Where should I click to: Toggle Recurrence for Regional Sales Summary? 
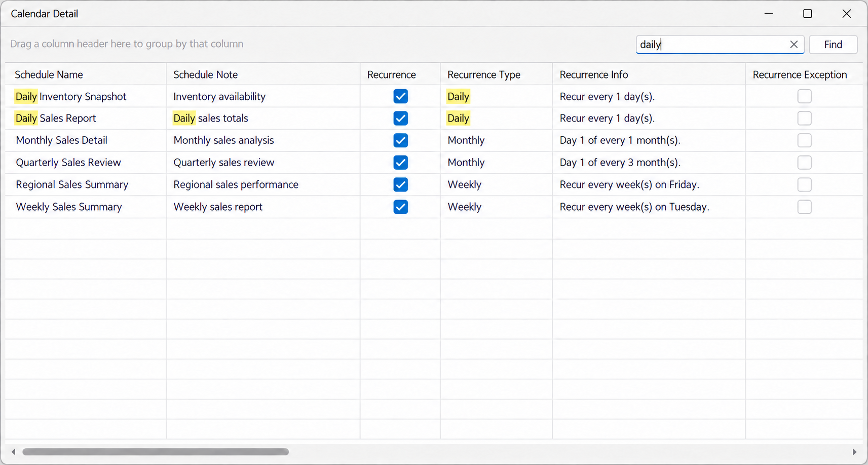tap(400, 184)
